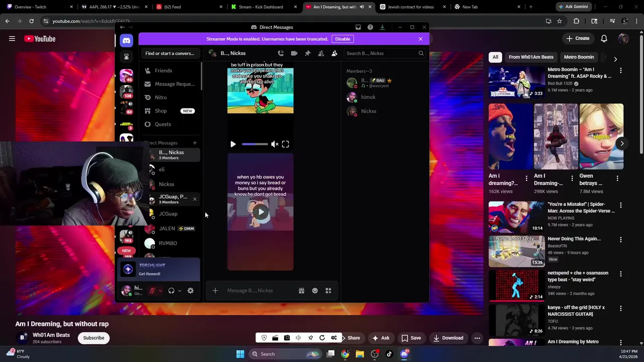
Task: Open more actions for the YouTube video
Action: pos(477,338)
